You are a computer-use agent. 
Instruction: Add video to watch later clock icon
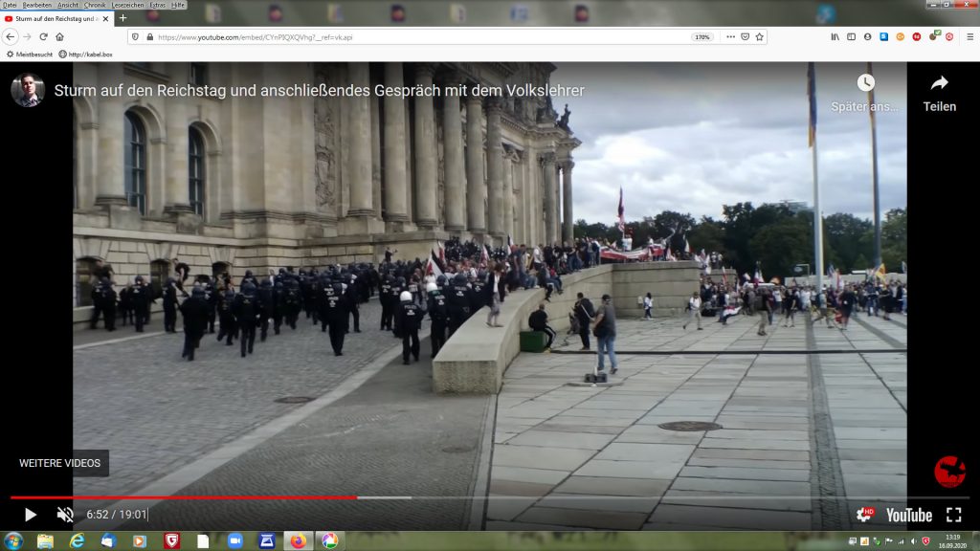[x=865, y=83]
